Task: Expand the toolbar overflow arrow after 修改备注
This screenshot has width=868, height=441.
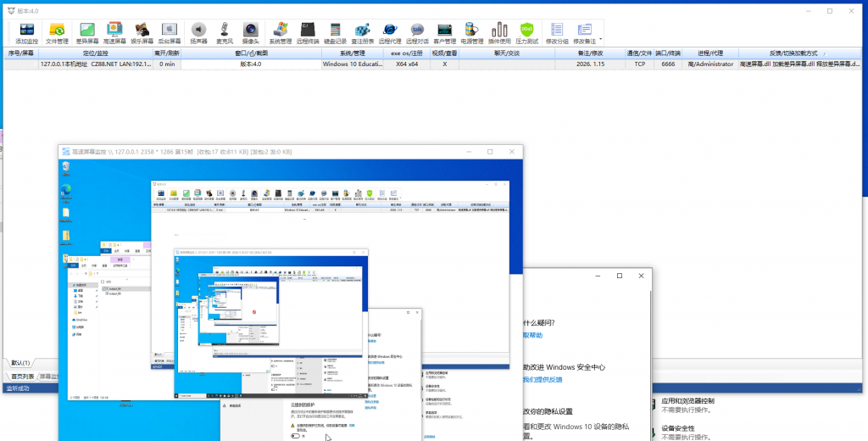Action: [601, 39]
